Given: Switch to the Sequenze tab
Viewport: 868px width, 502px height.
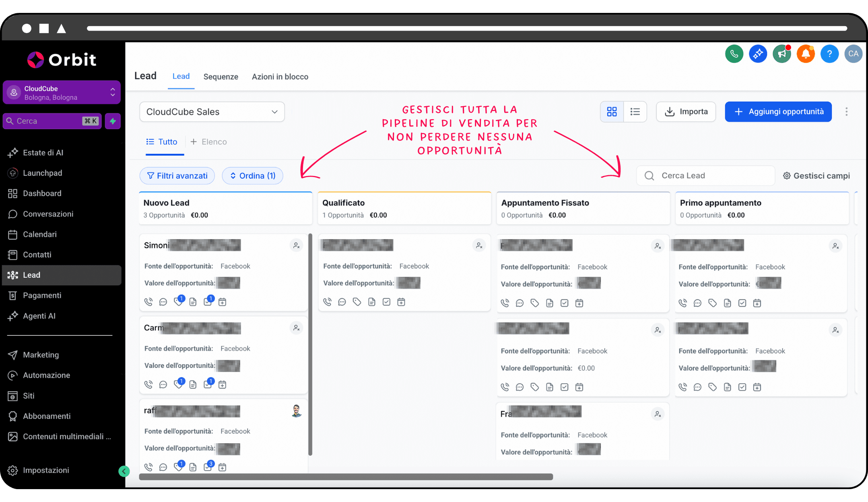Looking at the screenshot, I should click(221, 76).
